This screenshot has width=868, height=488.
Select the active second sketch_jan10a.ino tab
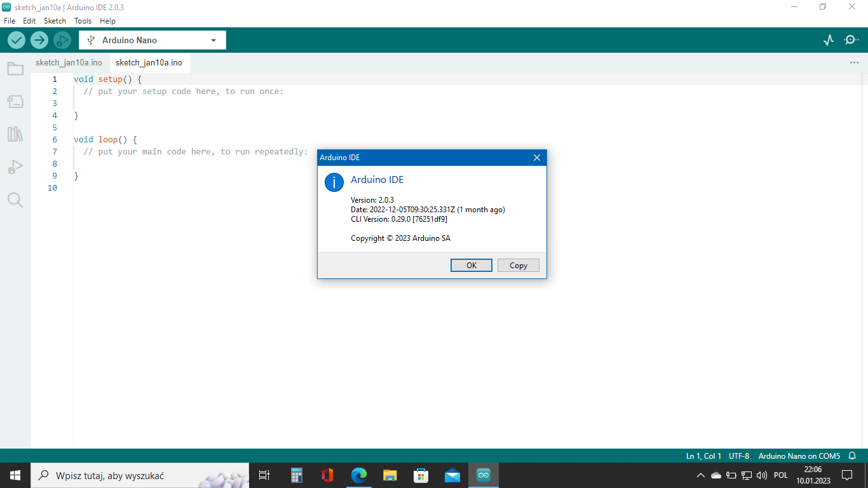pos(149,63)
